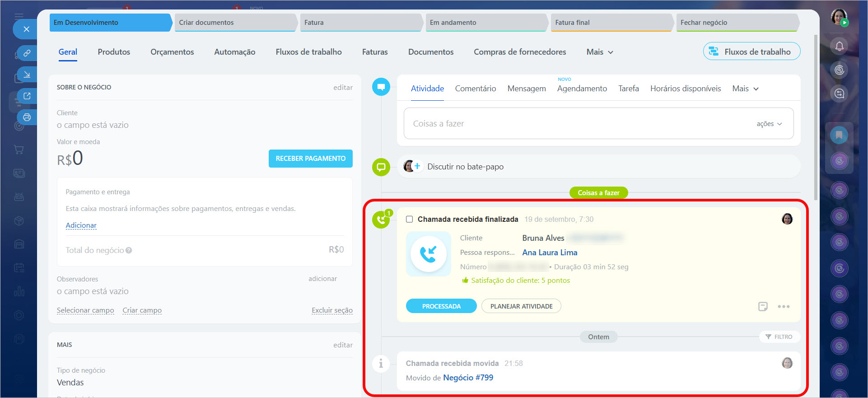Click the RECEBER PAGAMENTO button

pos(310,159)
